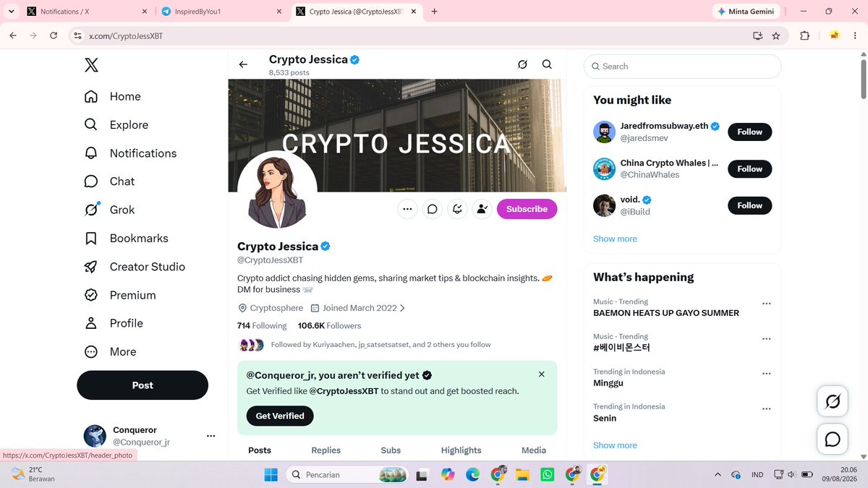Click the Grok icon in profile header
Image resolution: width=868 pixels, height=488 pixels.
522,64
